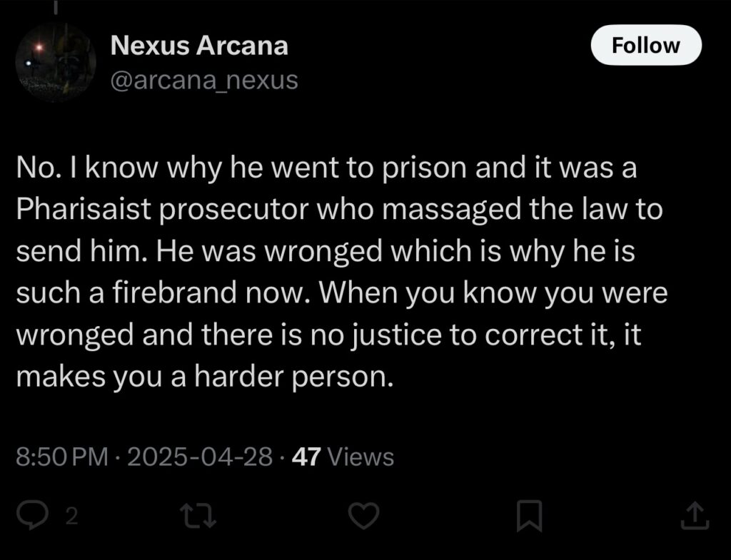The image size is (731, 560).
Task: Click the tweet's first line starting "No. I know"
Action: [x=326, y=168]
